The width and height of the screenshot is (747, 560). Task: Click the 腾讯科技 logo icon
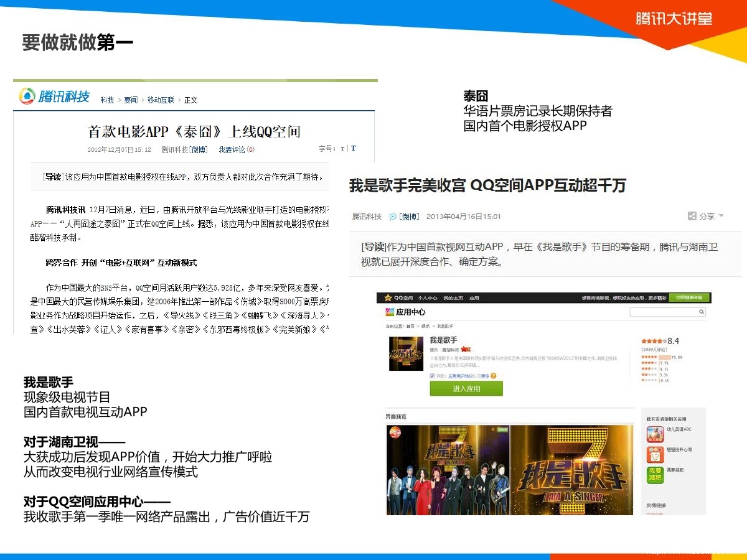pos(27,96)
